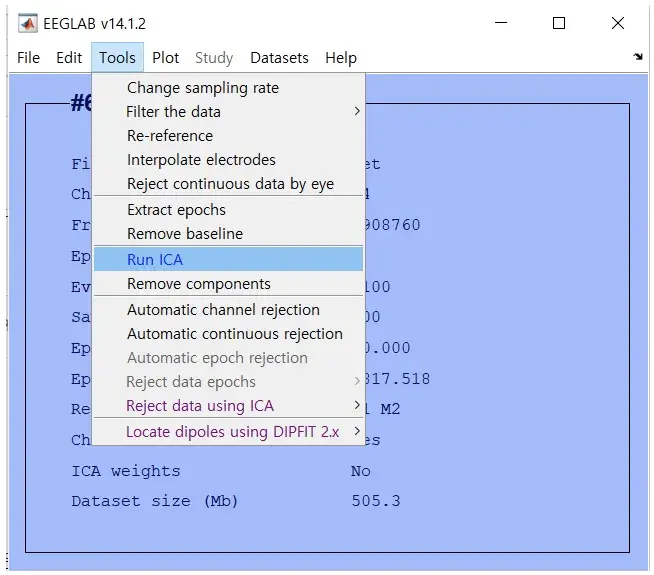This screenshot has width=654, height=575.
Task: Expand Reject data using ICA submenu
Action: pos(200,406)
